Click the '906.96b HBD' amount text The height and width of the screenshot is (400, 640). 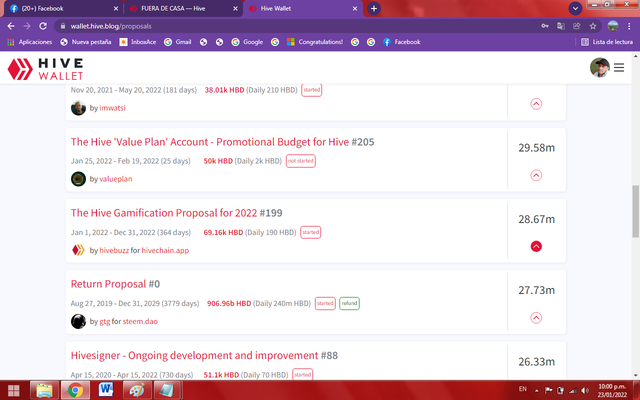[229, 304]
